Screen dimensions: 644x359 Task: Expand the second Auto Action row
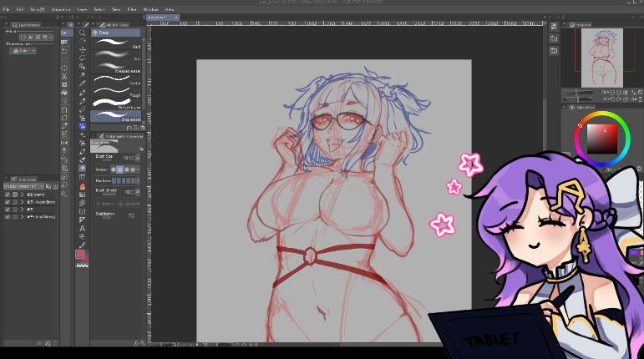[x=22, y=202]
